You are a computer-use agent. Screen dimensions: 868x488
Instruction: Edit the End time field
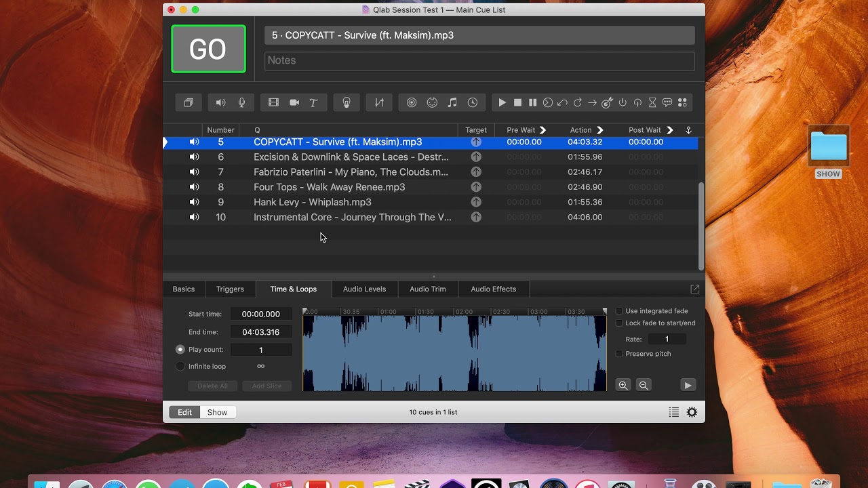coord(261,332)
